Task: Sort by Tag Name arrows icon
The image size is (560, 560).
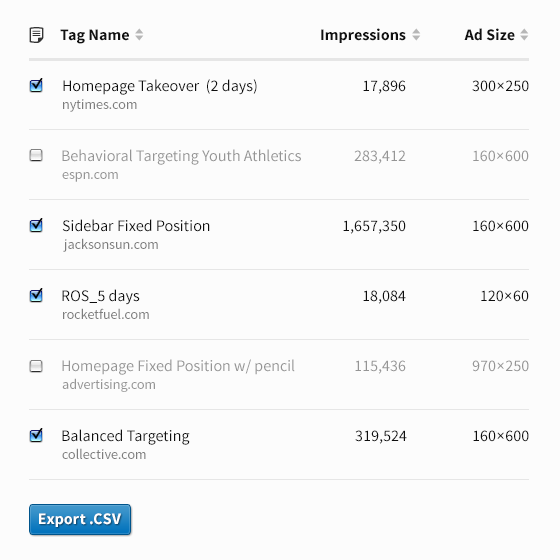Action: tap(139, 35)
